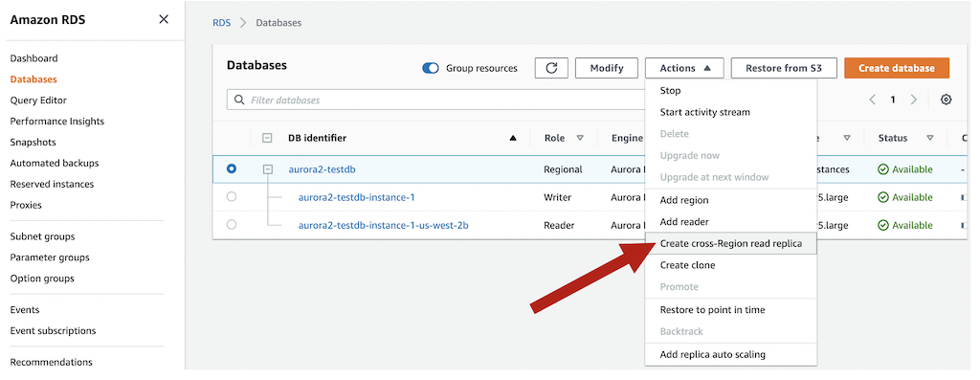Toggle the Group resources switch
This screenshot has width=980, height=380.
pyautogui.click(x=431, y=68)
